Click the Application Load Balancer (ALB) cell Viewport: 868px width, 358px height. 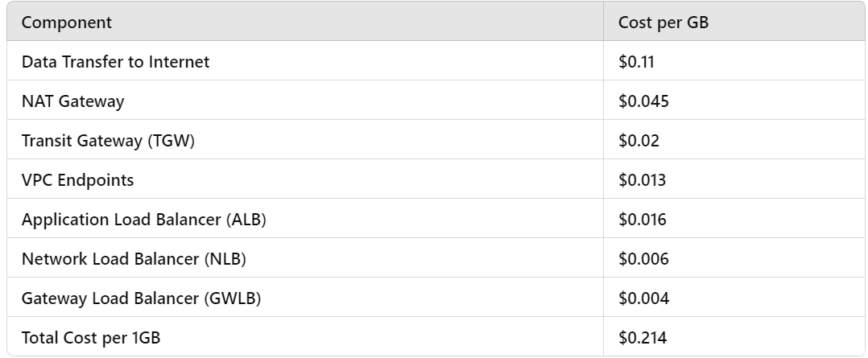[305, 219]
